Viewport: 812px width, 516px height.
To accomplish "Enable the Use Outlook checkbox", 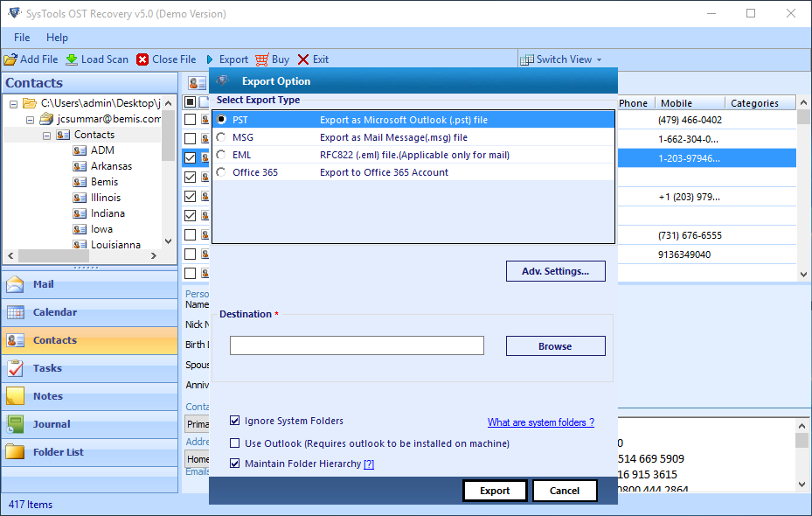I will tap(234, 443).
